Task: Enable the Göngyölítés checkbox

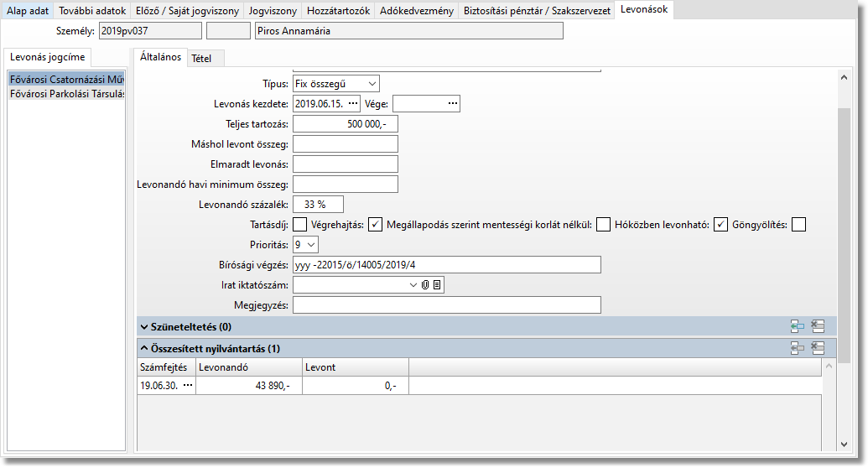Action: click(x=798, y=225)
